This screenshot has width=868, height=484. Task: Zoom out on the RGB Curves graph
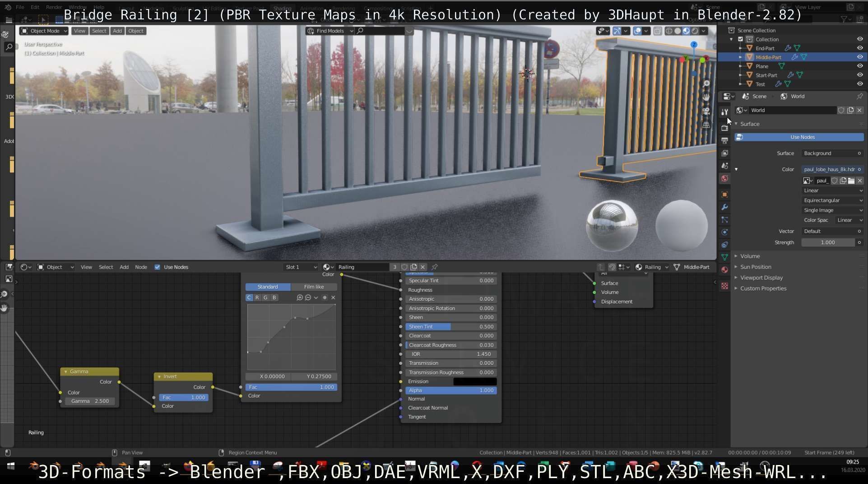(x=308, y=298)
